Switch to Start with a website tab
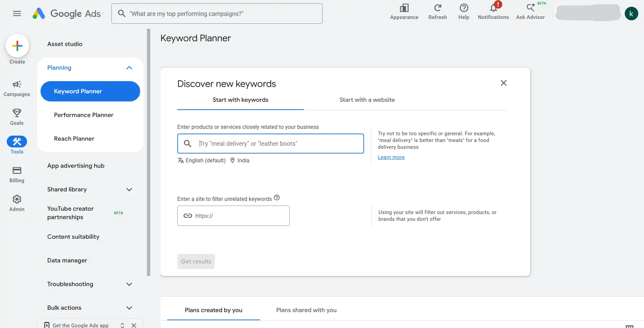This screenshot has height=328, width=644. point(367,100)
